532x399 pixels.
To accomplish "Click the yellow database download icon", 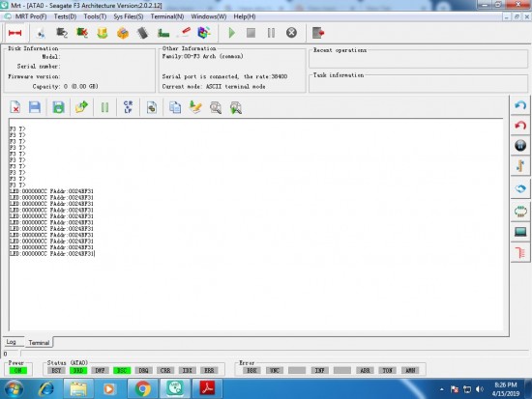I will pos(103,33).
